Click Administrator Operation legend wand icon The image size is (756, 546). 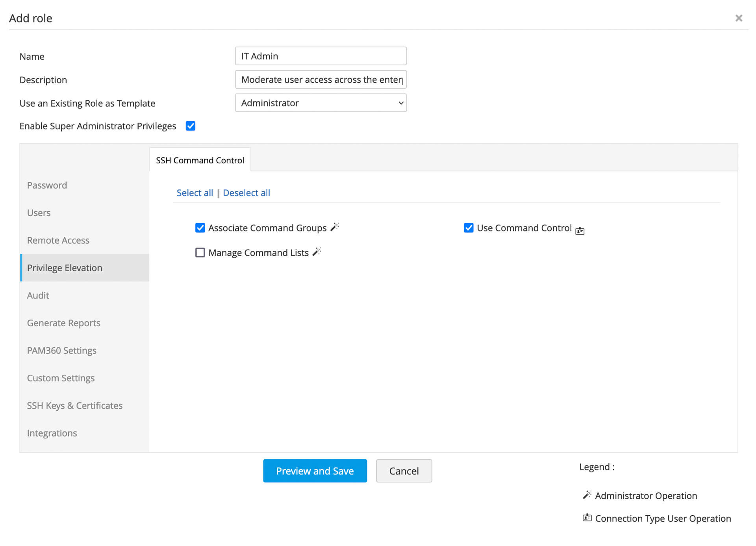[587, 495]
